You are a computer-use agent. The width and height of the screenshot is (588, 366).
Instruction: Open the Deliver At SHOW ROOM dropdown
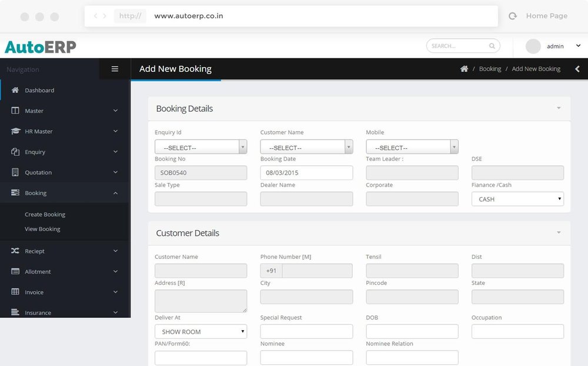201,331
